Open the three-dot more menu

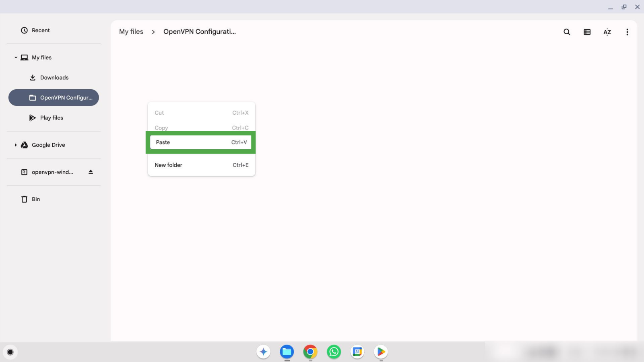click(x=627, y=32)
